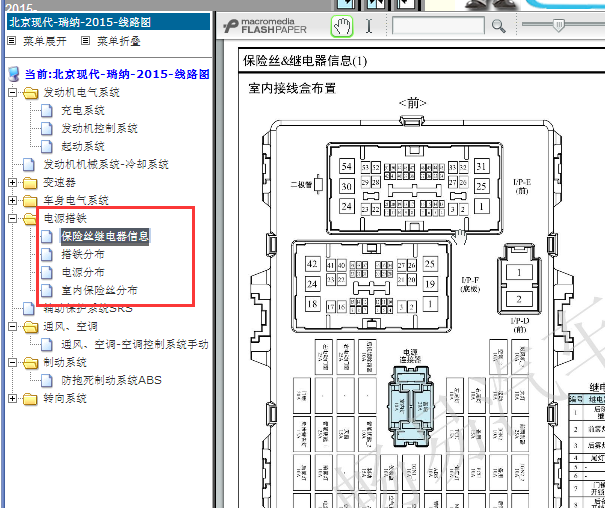This screenshot has width=605, height=508.
Task: Click the 室内保险丝分布 document icon
Action: click(47, 290)
